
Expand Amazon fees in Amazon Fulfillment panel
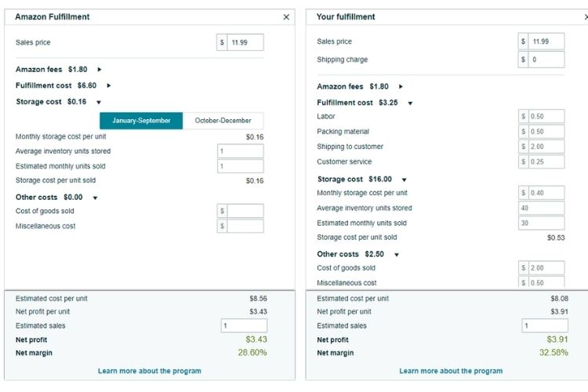pos(100,70)
